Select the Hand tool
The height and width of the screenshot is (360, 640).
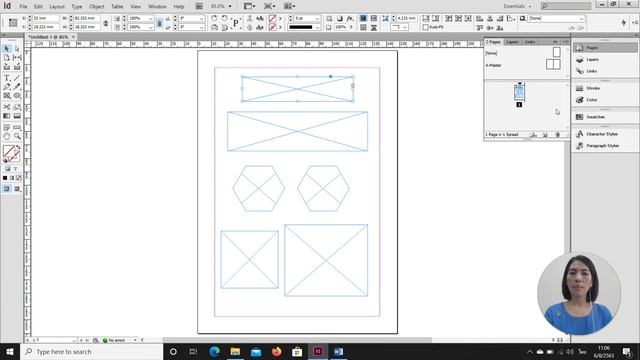pos(7,136)
